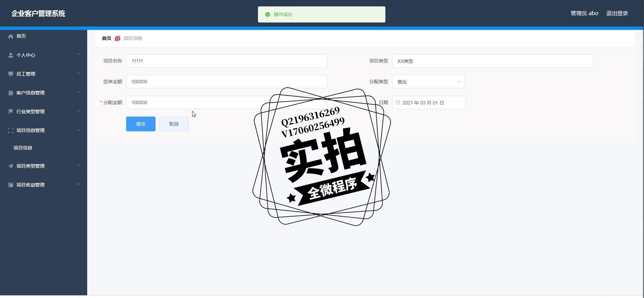The width and height of the screenshot is (644, 298).
Task: Open the 分配类型 dropdown showing 售后
Action: coord(428,82)
